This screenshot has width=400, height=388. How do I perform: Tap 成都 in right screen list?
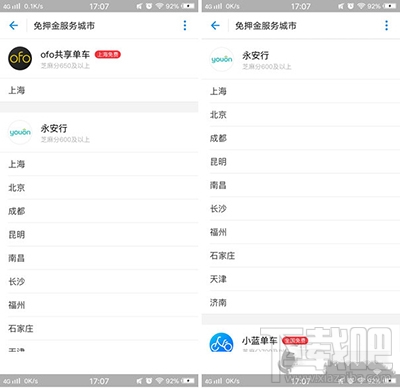(x=301, y=138)
